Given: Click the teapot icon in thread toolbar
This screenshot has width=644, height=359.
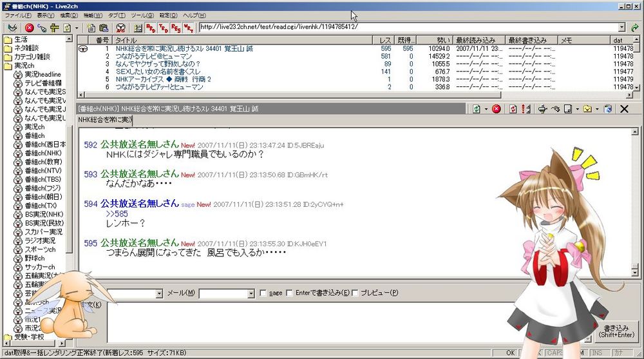Looking at the screenshot, I should 543,109.
